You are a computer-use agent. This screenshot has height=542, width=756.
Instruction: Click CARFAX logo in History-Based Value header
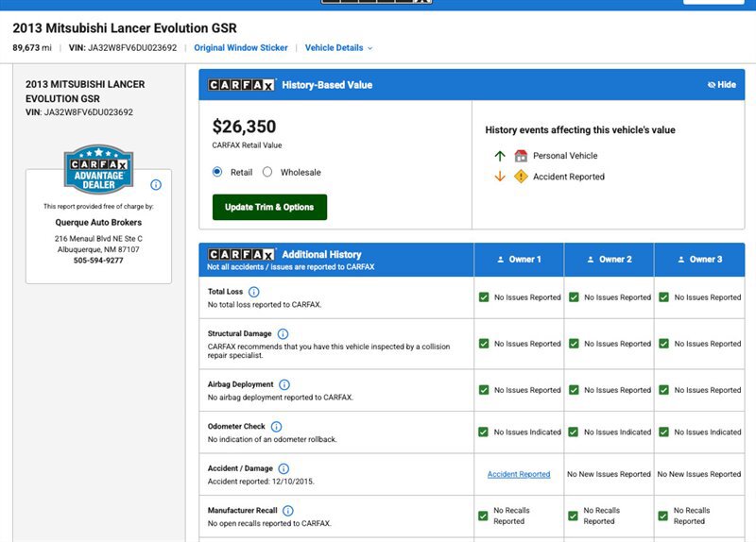(242, 85)
